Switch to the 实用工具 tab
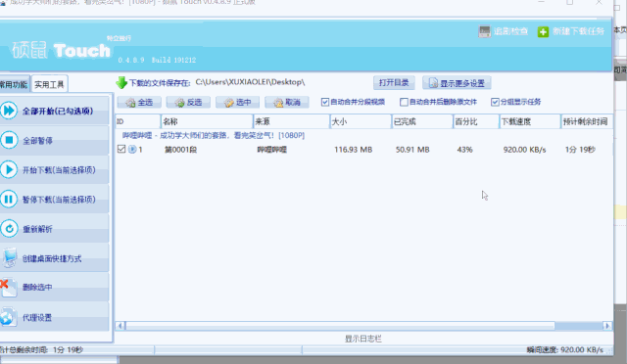This screenshot has width=627, height=364. (49, 84)
